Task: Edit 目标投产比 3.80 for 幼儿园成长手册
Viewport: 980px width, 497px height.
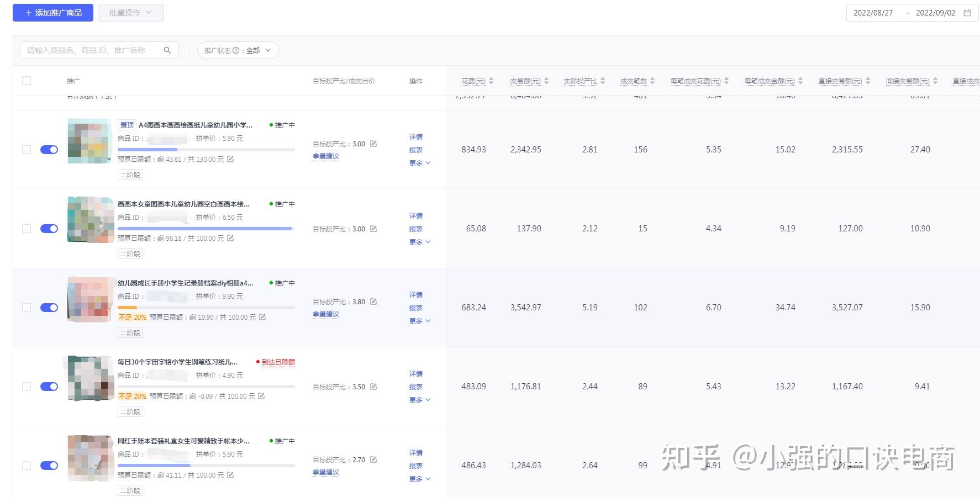Action: coord(373,302)
